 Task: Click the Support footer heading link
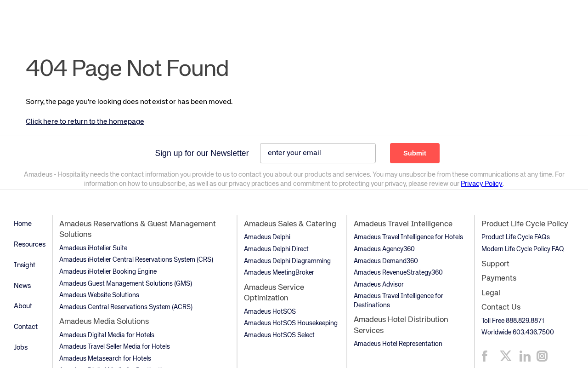point(495,264)
